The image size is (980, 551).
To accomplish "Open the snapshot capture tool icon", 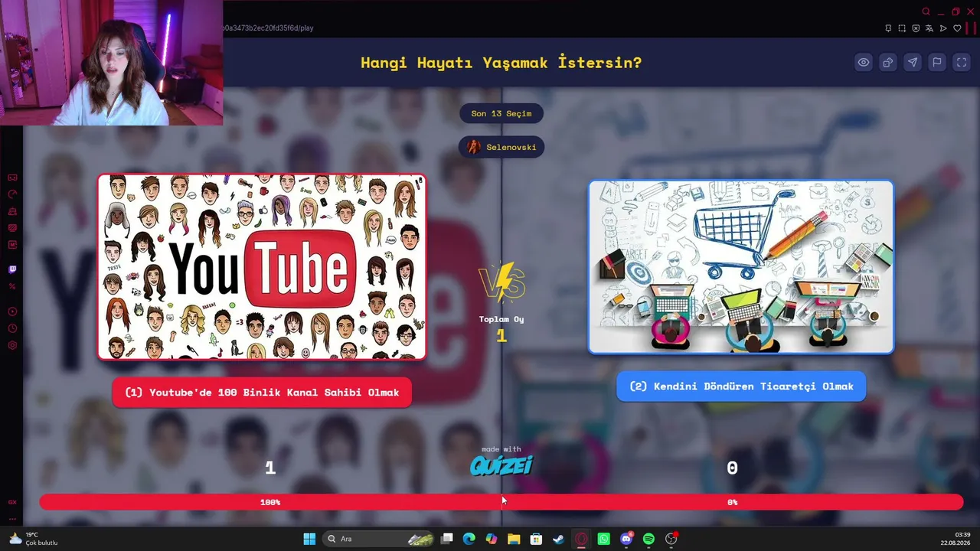I will point(902,28).
